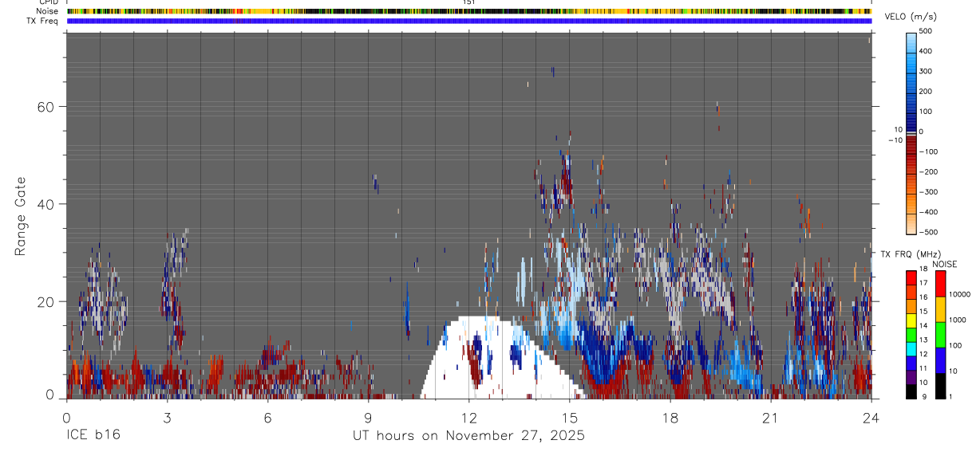
Task: Click the x-axis tick label '6'
Action: pos(267,419)
